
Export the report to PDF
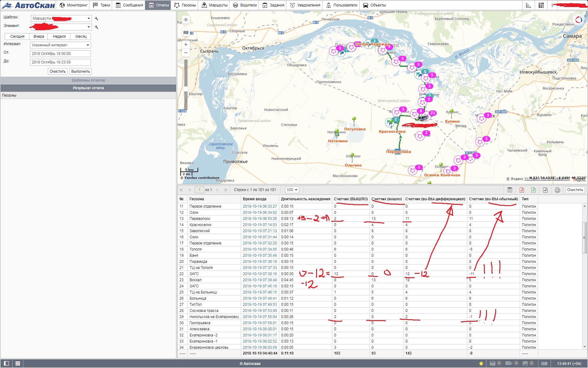click(522, 190)
